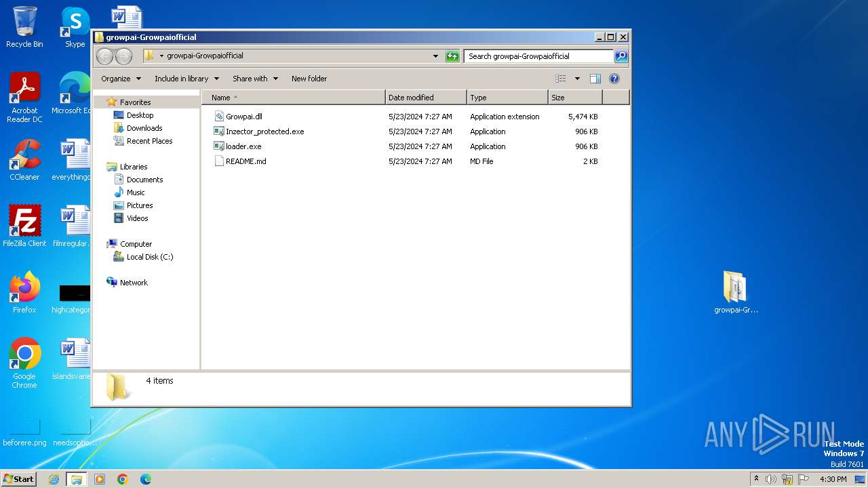868x488 pixels.
Task: Select Videos library
Action: coord(137,218)
